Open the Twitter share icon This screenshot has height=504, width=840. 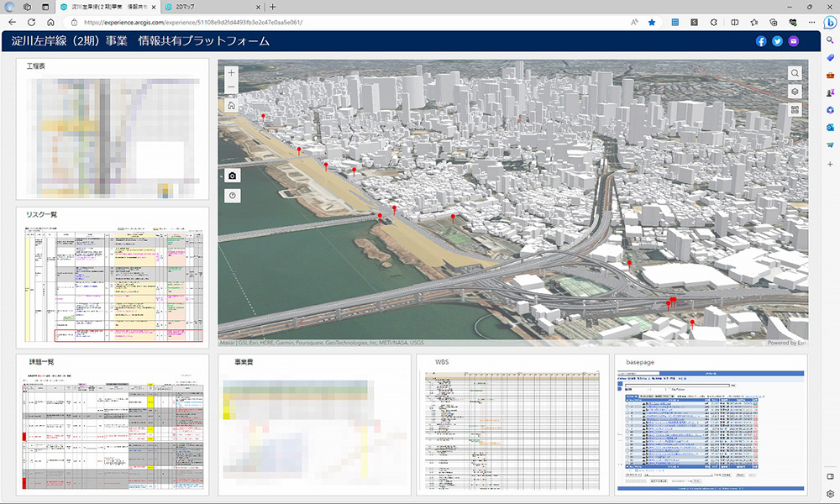pos(777,41)
